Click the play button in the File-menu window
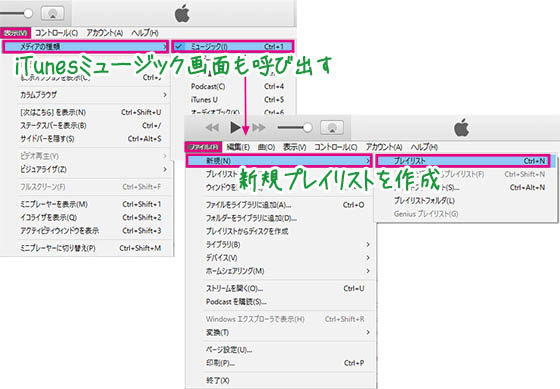This screenshot has height=389, width=560. coord(235,127)
